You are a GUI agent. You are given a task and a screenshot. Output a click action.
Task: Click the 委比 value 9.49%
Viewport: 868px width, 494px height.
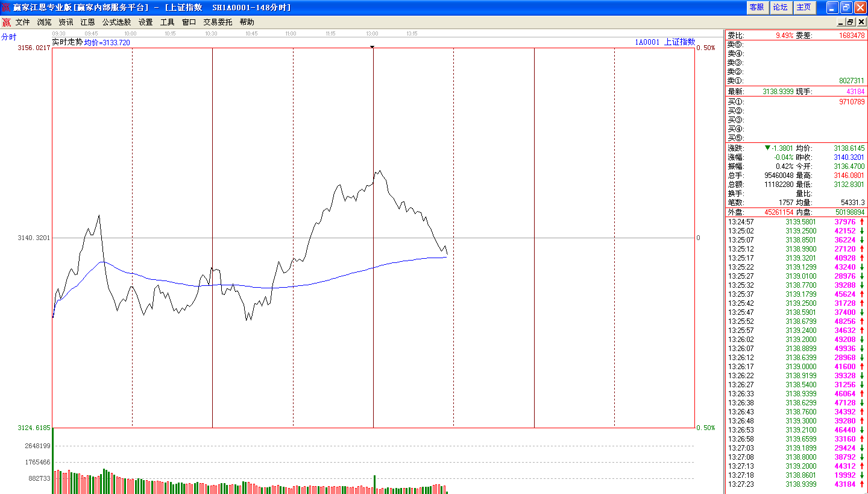coord(785,36)
